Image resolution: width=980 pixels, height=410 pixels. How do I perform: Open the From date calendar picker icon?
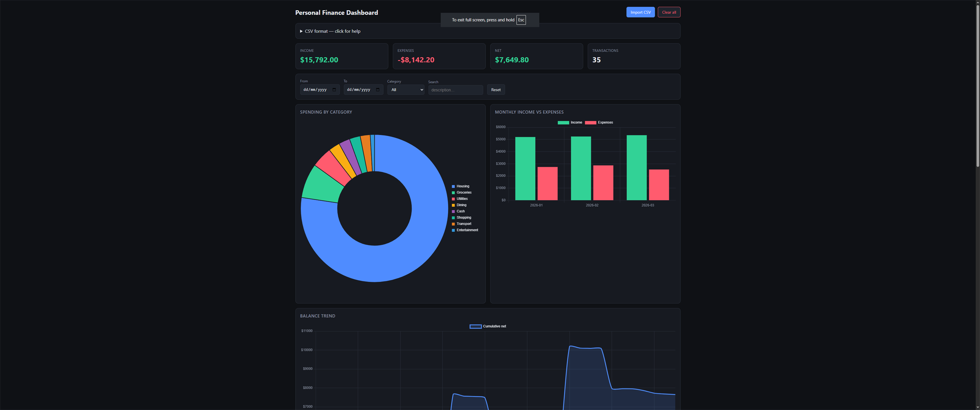[334, 90]
